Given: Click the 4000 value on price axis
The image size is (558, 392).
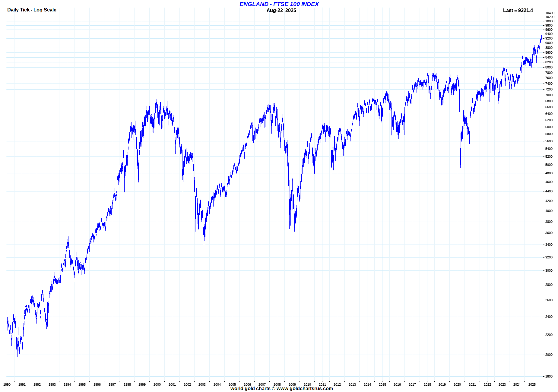Looking at the screenshot, I should coord(549,211).
